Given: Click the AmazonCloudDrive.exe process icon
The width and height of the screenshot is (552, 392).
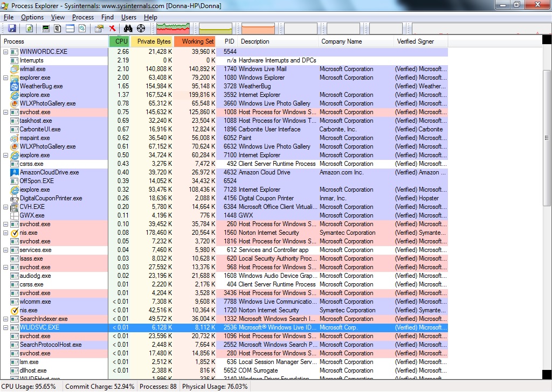Looking at the screenshot, I should coord(15,172).
